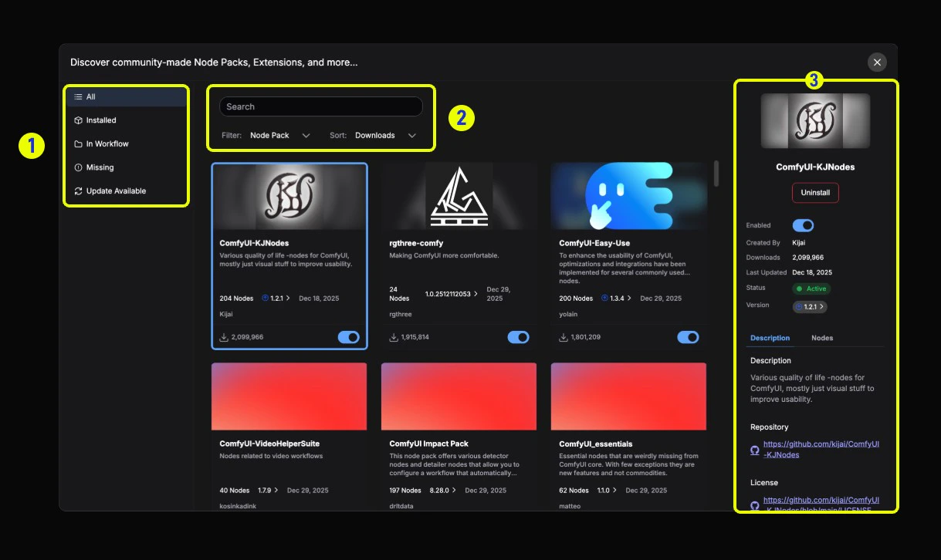Image resolution: width=941 pixels, height=560 pixels.
Task: Click the GitHub icon beside the license link
Action: (754, 505)
